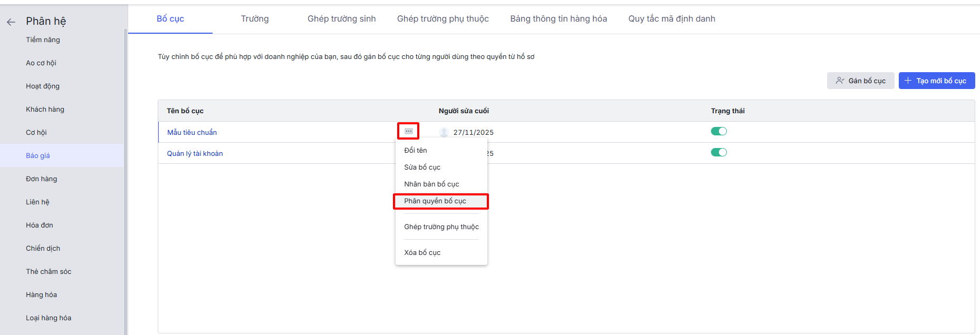Click Phân quyền bố cục menu item
Viewport: 980px width, 335px height.
[x=435, y=201]
